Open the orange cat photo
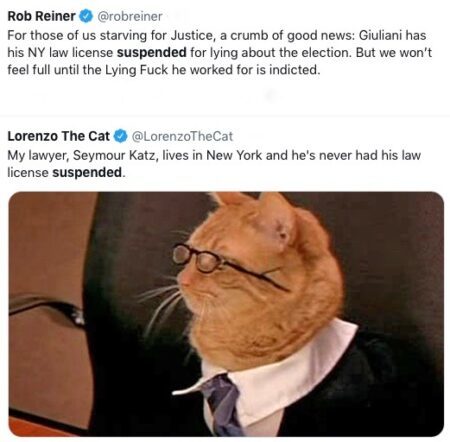This screenshot has height=442, width=450. pos(226,314)
